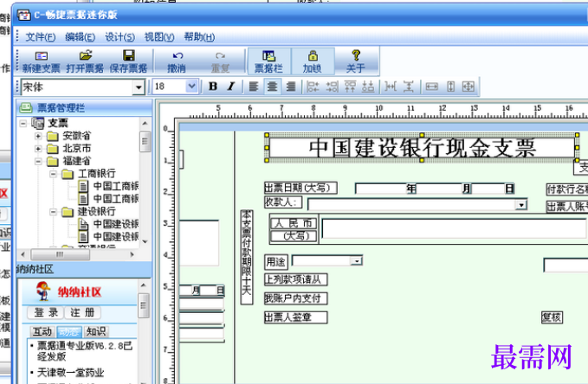Open the 收款人 dropdown on check
Image resolution: width=588 pixels, height=384 pixels.
[520, 205]
